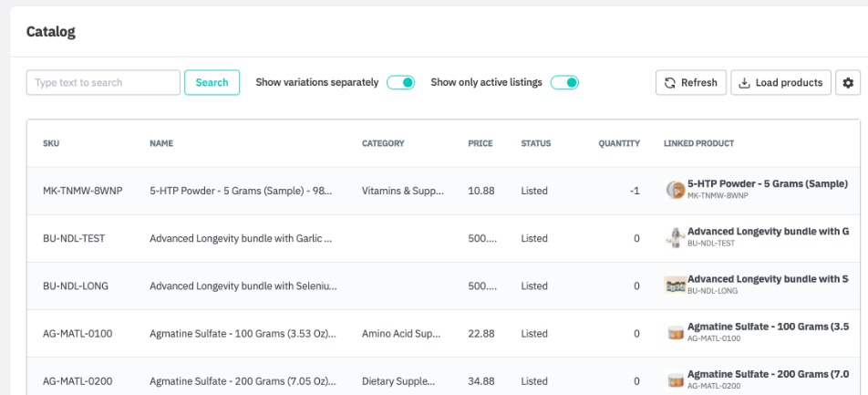Open the gear settings icon button
868x395 pixels.
848,83
